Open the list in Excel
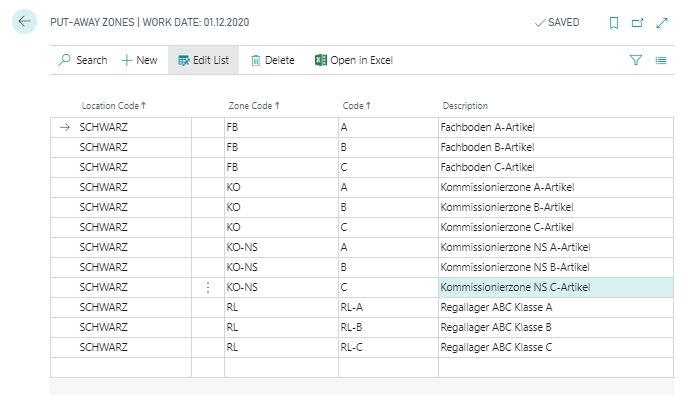The image size is (694, 395). pos(354,60)
